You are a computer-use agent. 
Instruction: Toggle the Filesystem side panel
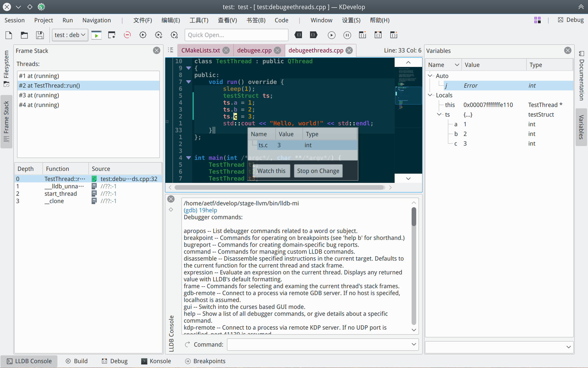(x=6, y=68)
